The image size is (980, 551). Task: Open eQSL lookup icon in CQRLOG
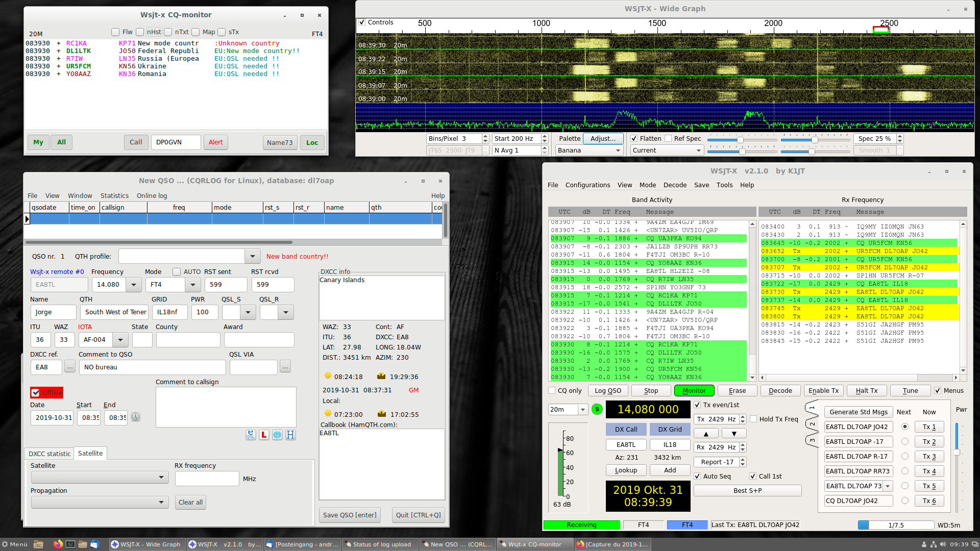pos(251,435)
